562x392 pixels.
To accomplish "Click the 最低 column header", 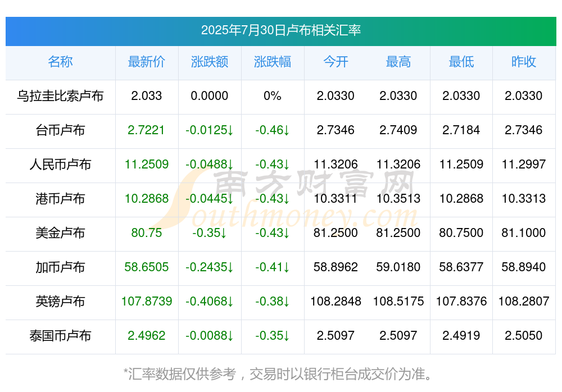I will pos(461,62).
